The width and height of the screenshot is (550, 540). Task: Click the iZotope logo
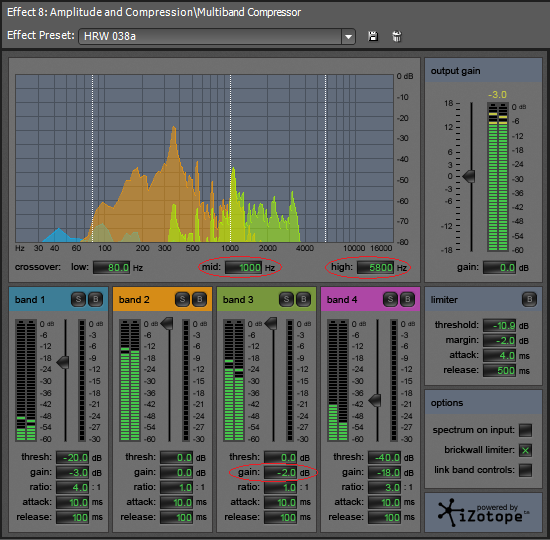tap(483, 513)
